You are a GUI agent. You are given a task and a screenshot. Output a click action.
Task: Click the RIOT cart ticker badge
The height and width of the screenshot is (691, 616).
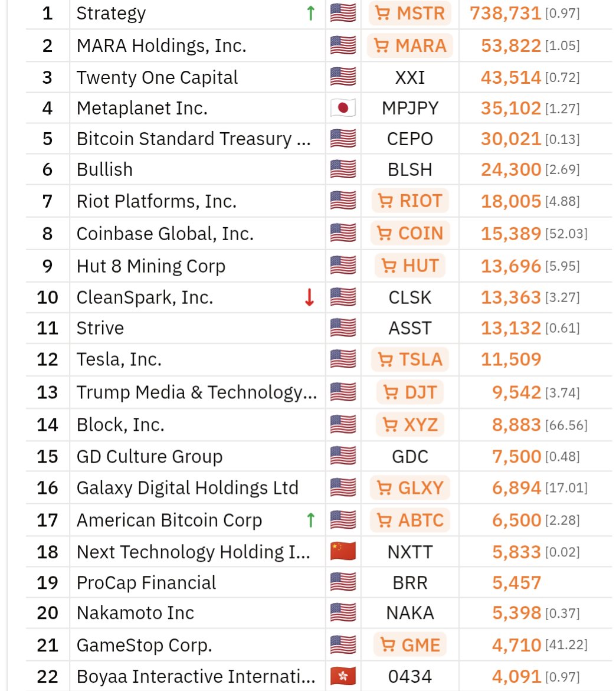[x=410, y=201]
